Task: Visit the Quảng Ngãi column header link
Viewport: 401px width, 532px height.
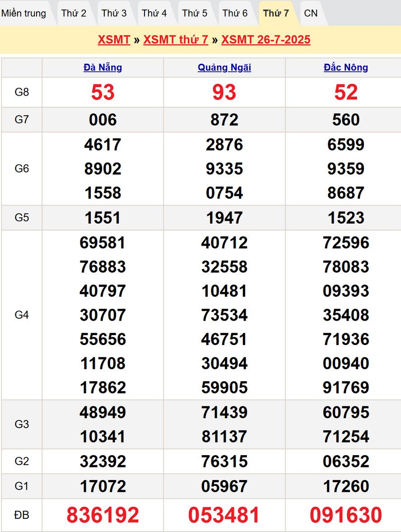Action: pos(224,68)
